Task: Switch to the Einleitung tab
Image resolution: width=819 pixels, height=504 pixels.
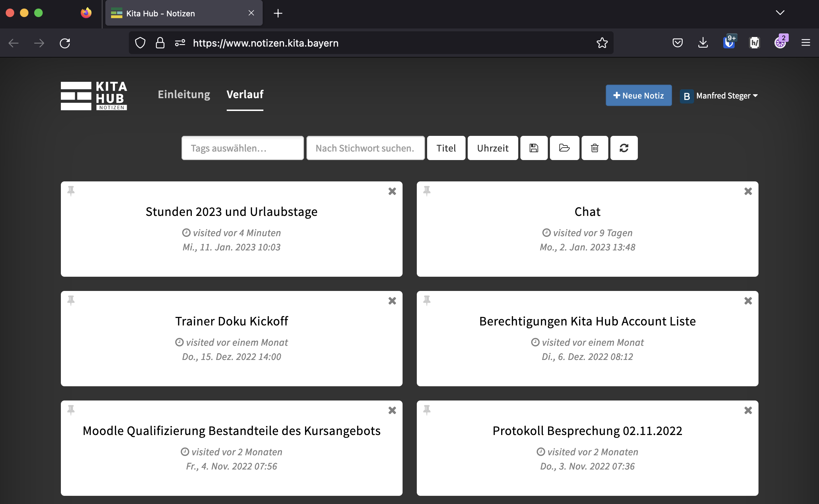Action: [x=184, y=94]
